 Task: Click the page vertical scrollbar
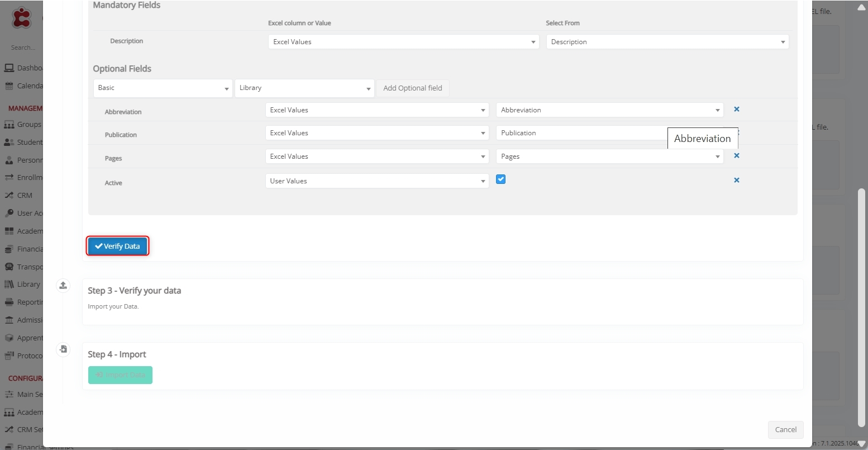coord(861,307)
